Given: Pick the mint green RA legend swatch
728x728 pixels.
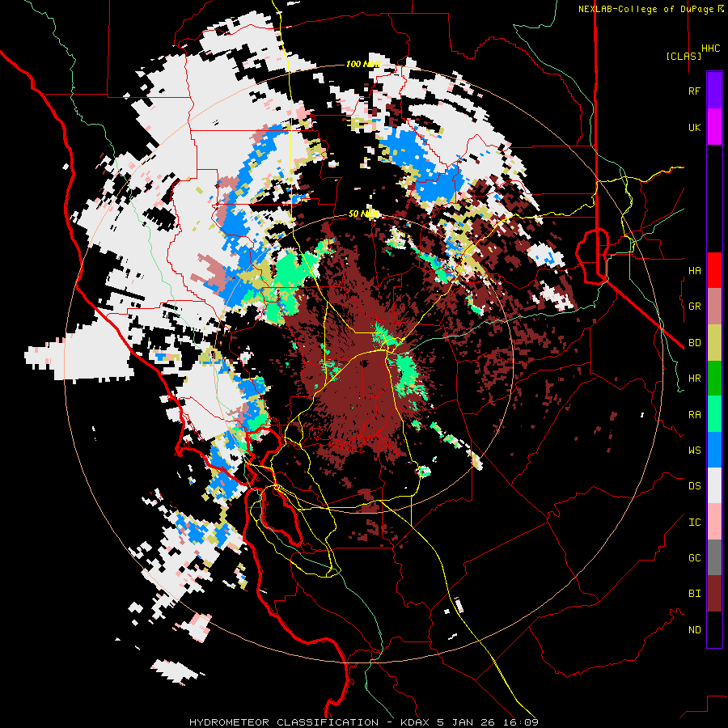Looking at the screenshot, I should coord(714,414).
